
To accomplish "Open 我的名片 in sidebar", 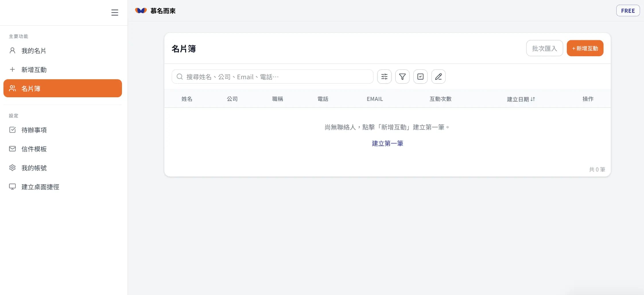I will [x=34, y=51].
